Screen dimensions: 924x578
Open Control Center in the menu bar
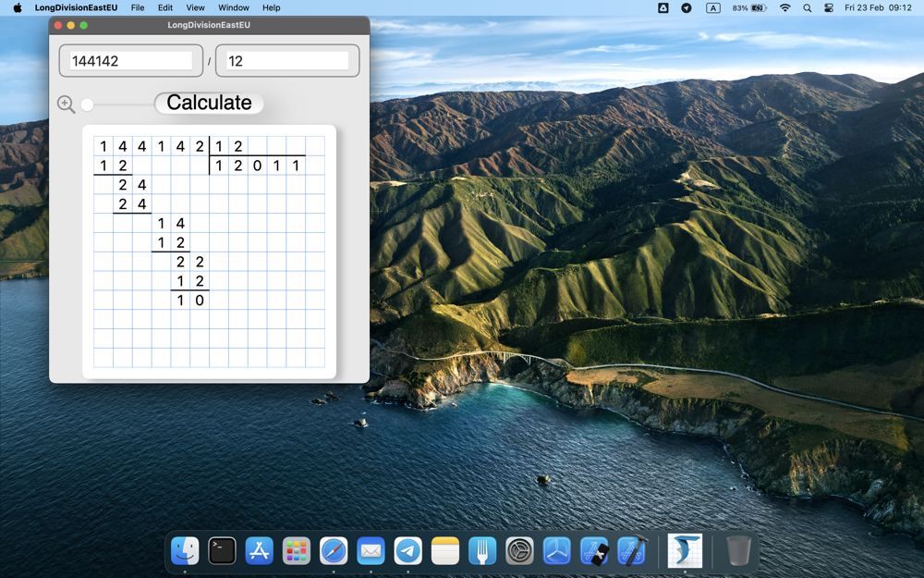(x=828, y=7)
